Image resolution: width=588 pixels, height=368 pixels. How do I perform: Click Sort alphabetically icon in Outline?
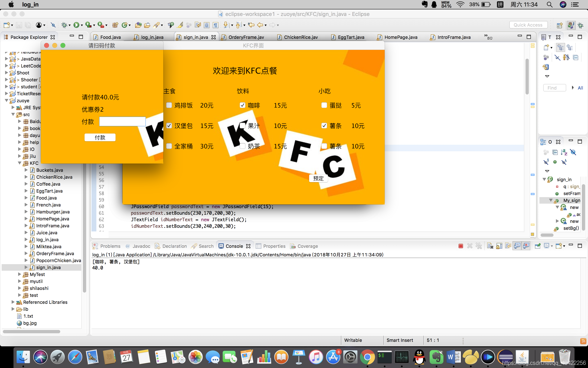click(564, 152)
